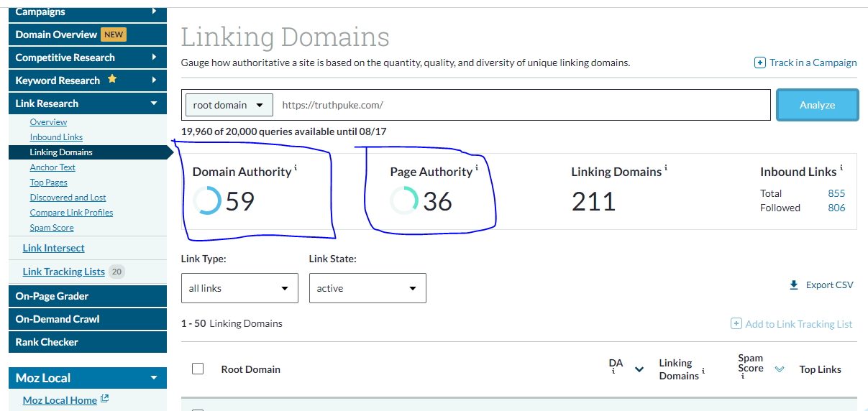Collapse the Link Research section arrow
Screen dimensions: 868x411
tap(154, 103)
